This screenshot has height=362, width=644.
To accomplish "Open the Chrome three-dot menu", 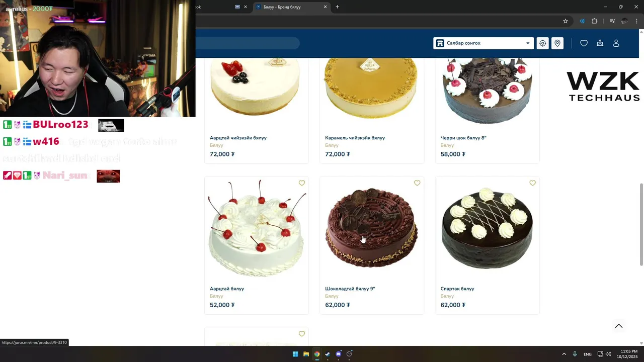I will pyautogui.click(x=637, y=21).
